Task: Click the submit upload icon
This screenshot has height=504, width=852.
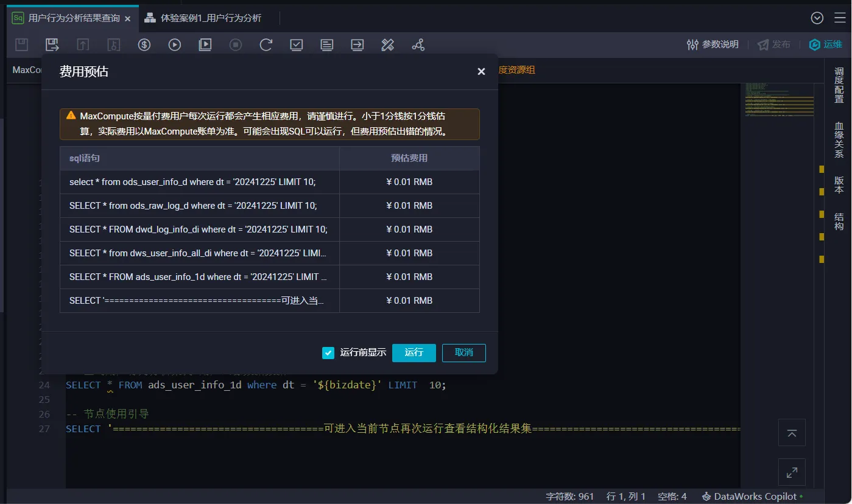Action: pyautogui.click(x=83, y=44)
